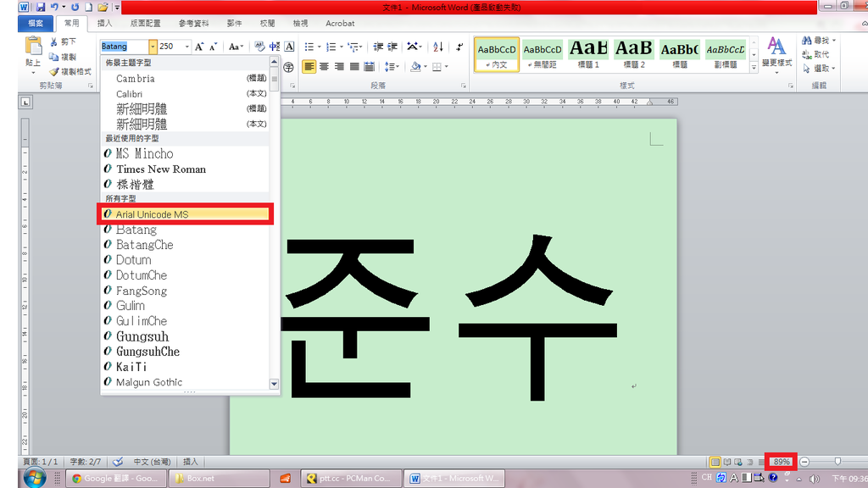Show or hide paragraph marks

[459, 47]
